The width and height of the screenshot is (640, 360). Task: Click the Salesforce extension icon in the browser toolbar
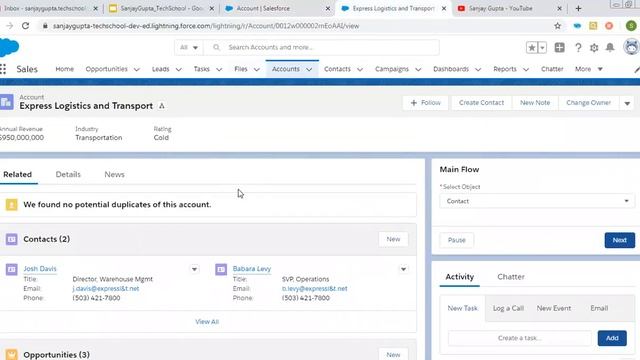pos(577,26)
